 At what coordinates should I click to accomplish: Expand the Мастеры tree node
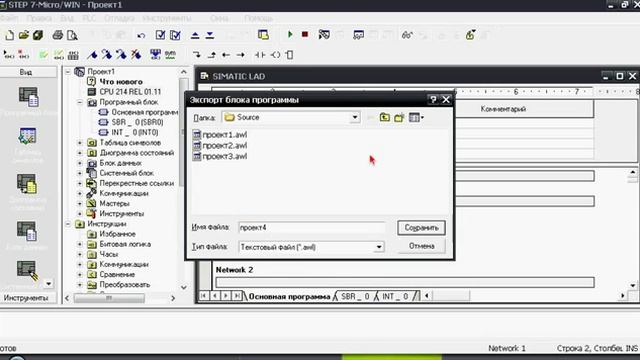[x=80, y=204]
